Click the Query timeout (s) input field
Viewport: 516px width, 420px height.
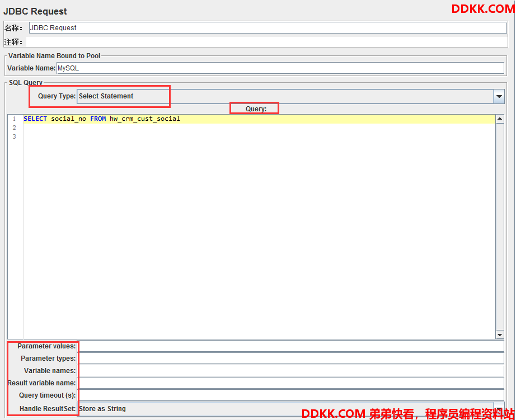(291, 395)
